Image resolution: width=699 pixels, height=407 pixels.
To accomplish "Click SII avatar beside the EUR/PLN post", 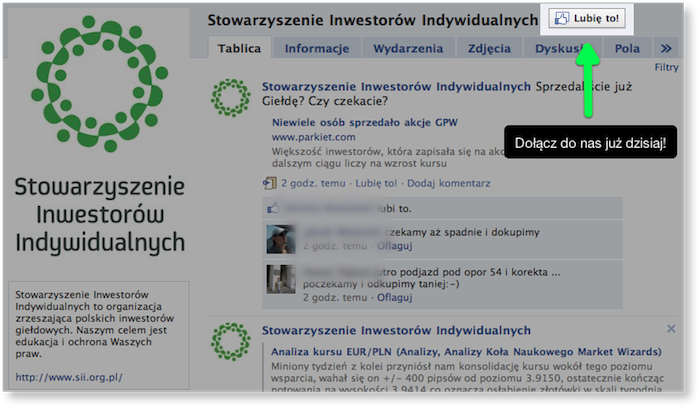I will [x=230, y=341].
